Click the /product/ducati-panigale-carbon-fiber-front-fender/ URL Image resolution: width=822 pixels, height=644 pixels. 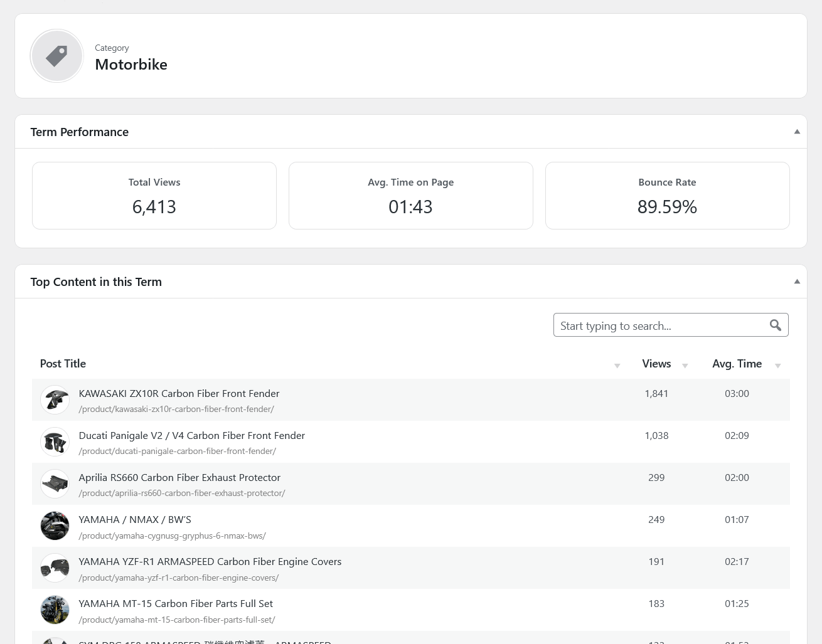tap(177, 451)
